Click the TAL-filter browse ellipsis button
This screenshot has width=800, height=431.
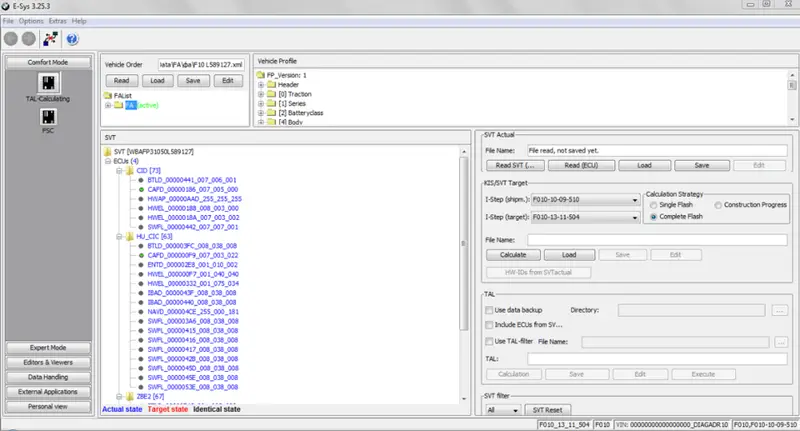tap(781, 342)
